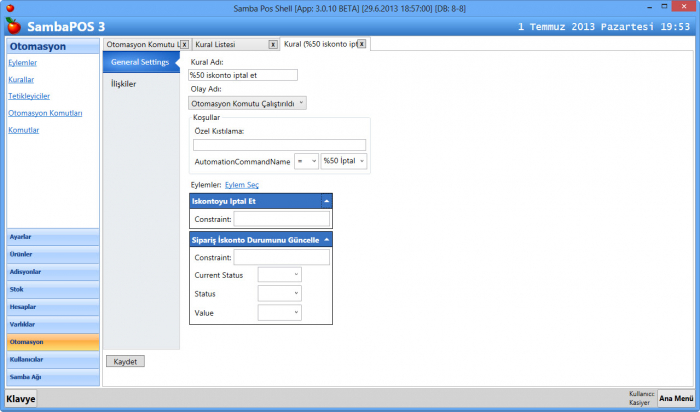700x412 pixels.
Task: Close the Kural Listesi tab
Action: click(x=273, y=45)
